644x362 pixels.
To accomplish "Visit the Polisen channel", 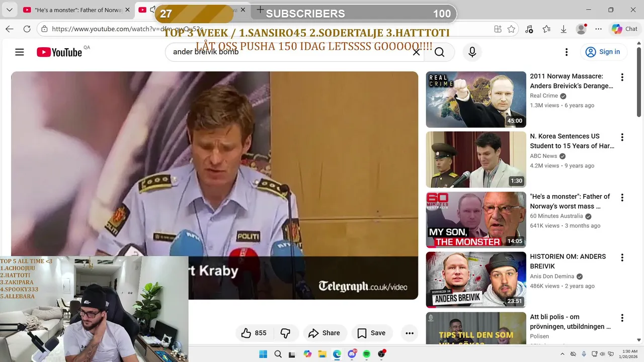I will [x=539, y=336].
